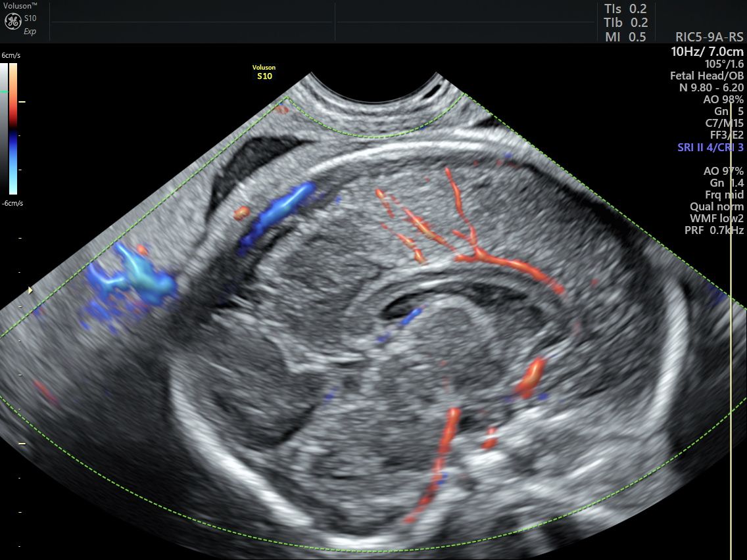Click the yellow focal zone arrow marker
This screenshot has height=560, width=747.
[x=30, y=289]
